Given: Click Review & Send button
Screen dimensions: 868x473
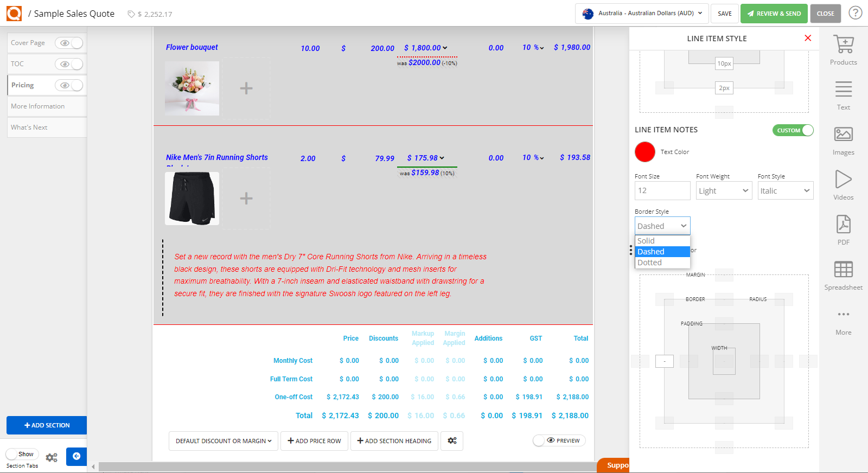Looking at the screenshot, I should click(x=774, y=14).
